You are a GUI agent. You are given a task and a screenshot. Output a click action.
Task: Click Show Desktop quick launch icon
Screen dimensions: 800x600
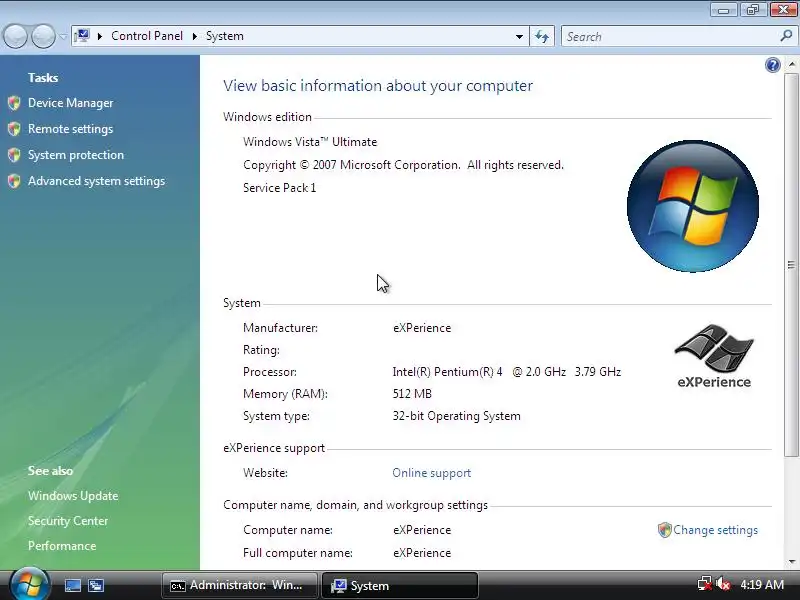tap(72, 585)
